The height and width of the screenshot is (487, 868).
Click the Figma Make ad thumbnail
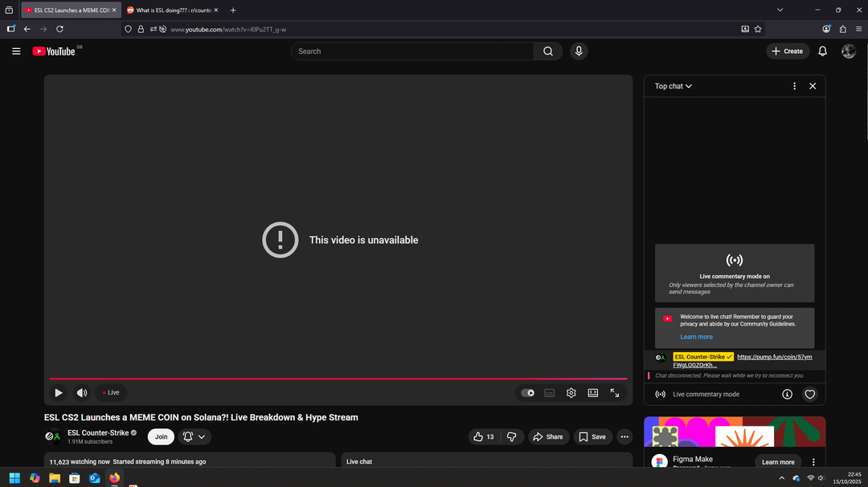pyautogui.click(x=735, y=432)
